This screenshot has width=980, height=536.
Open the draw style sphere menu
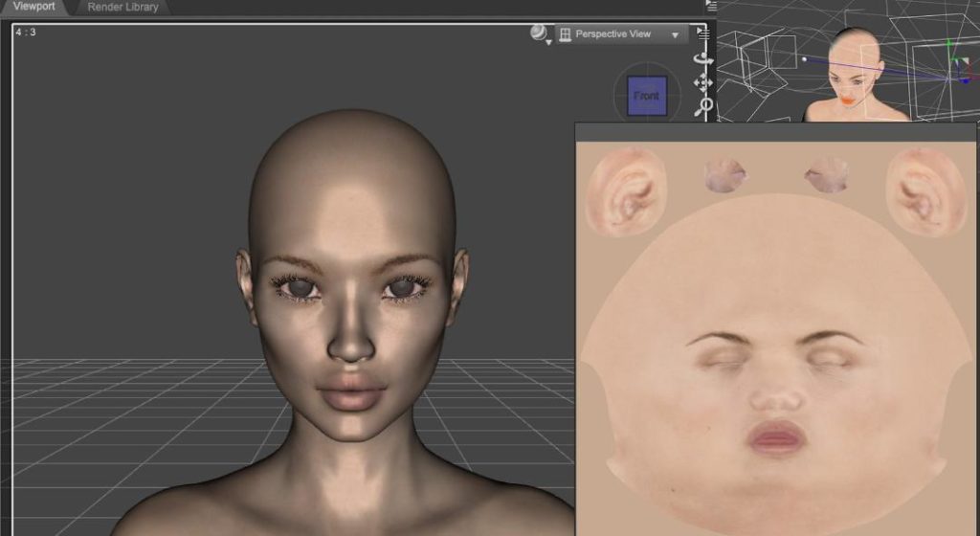[541, 34]
